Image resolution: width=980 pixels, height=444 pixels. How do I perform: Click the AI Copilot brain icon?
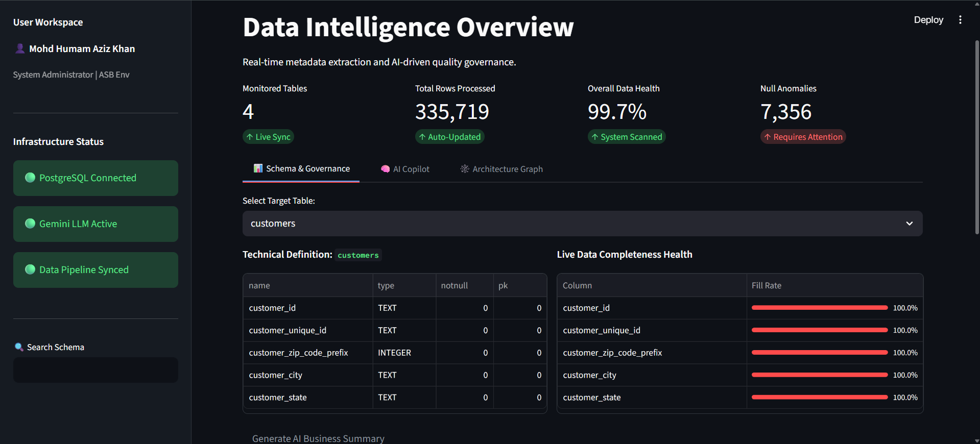[386, 169]
